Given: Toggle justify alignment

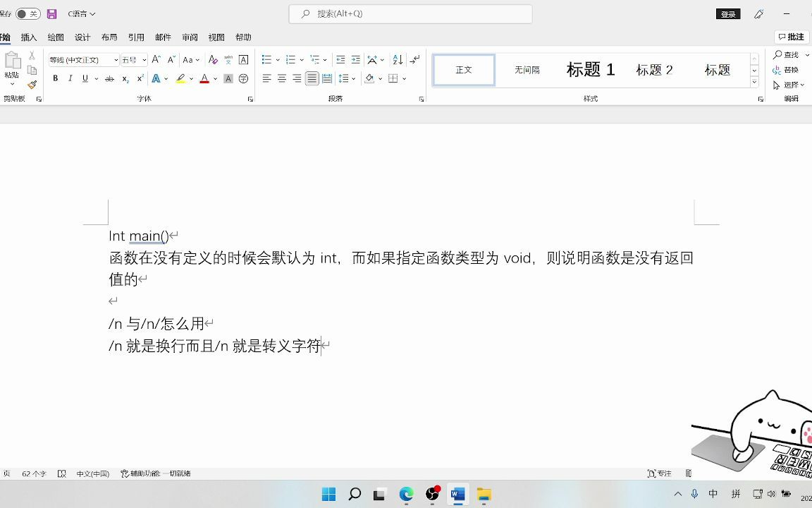Looking at the screenshot, I should [x=312, y=78].
